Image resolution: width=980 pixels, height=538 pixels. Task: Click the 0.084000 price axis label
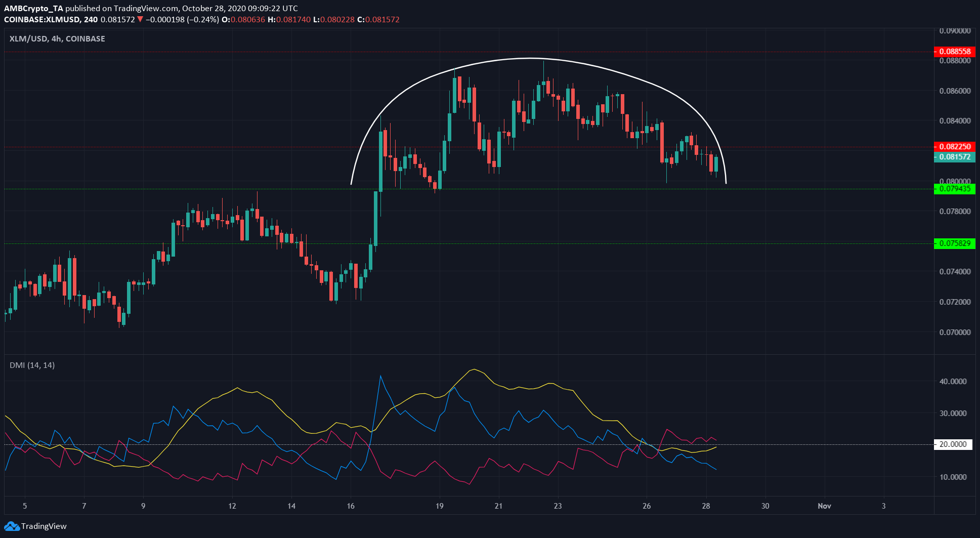point(955,121)
